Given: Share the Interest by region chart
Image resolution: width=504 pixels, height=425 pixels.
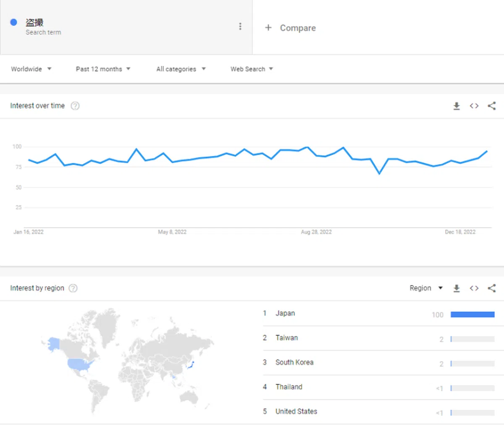Looking at the screenshot, I should [x=492, y=288].
